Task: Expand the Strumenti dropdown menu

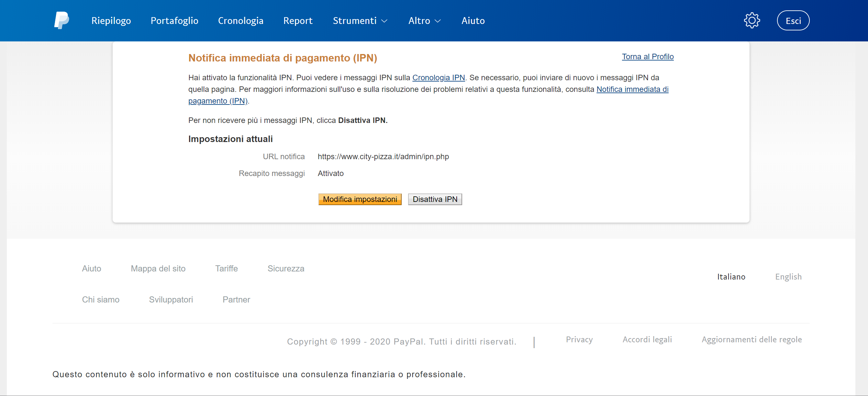Action: click(x=360, y=20)
